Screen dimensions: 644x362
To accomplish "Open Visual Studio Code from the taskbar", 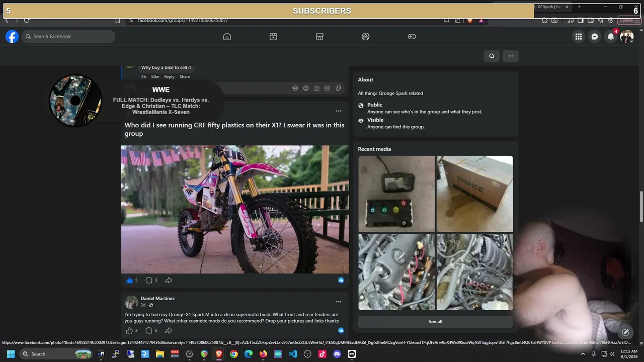I will click(293, 354).
